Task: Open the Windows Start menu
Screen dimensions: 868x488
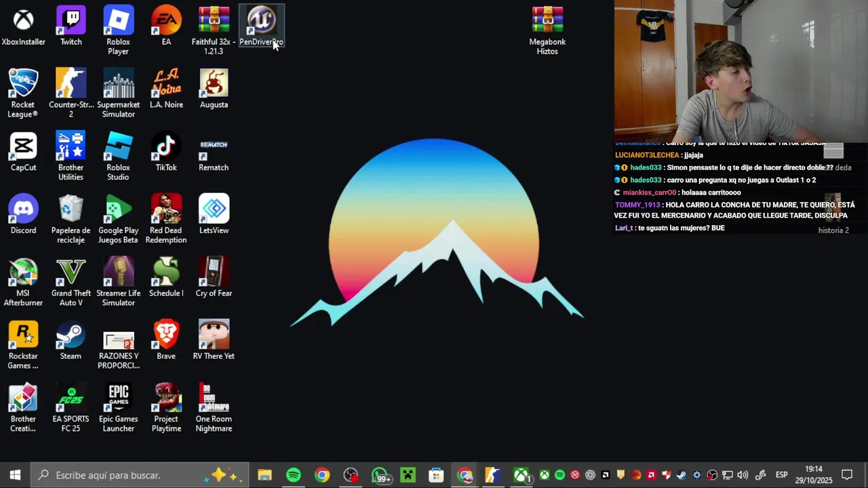Action: click(x=15, y=475)
